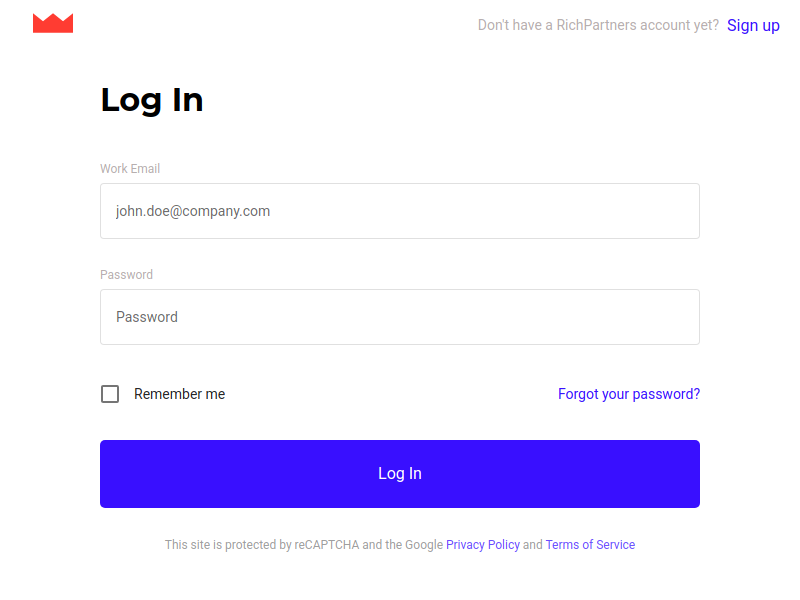
Task: Open the Forgot your password link
Action: [x=629, y=394]
